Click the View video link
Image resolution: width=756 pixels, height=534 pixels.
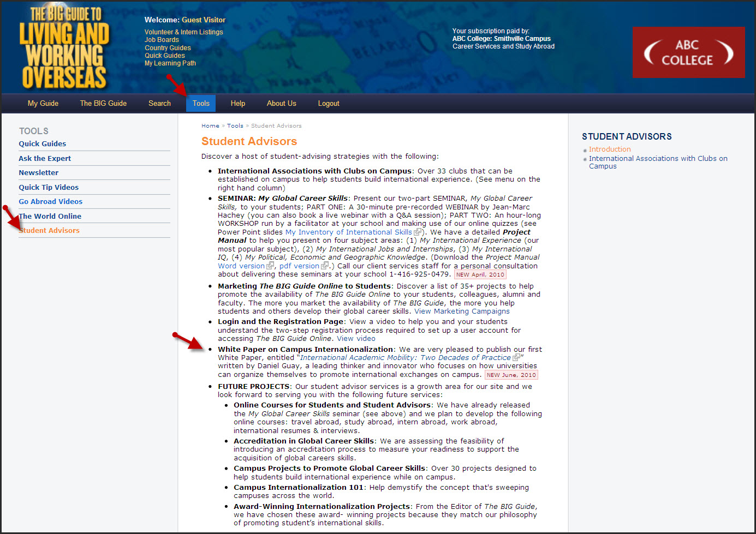(356, 339)
